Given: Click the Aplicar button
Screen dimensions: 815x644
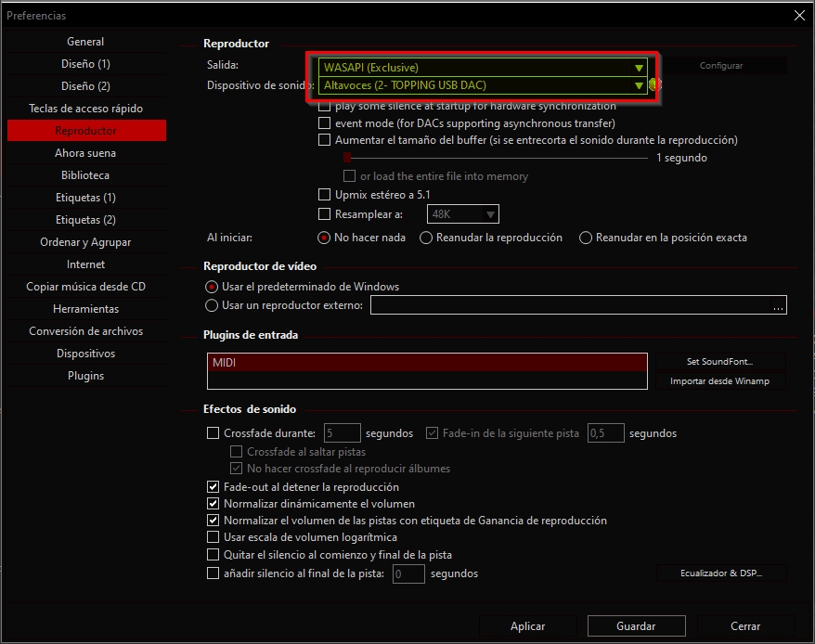Looking at the screenshot, I should [527, 626].
